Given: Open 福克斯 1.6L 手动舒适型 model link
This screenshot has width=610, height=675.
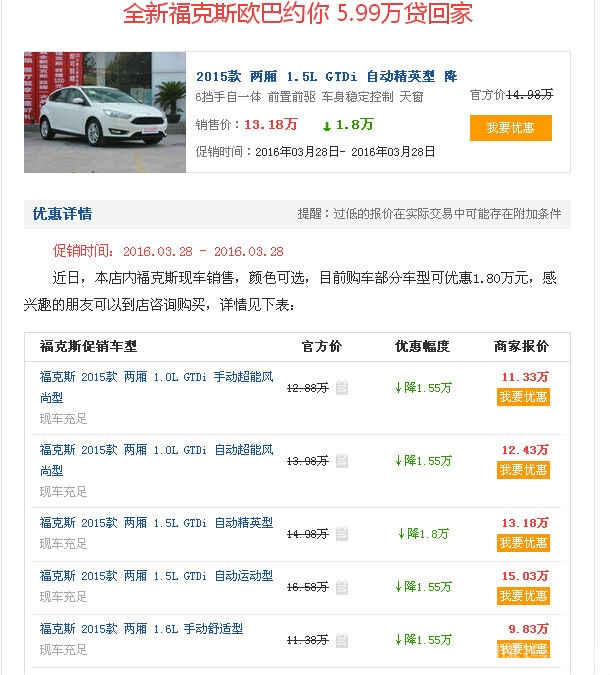Looking at the screenshot, I should pos(141,629).
